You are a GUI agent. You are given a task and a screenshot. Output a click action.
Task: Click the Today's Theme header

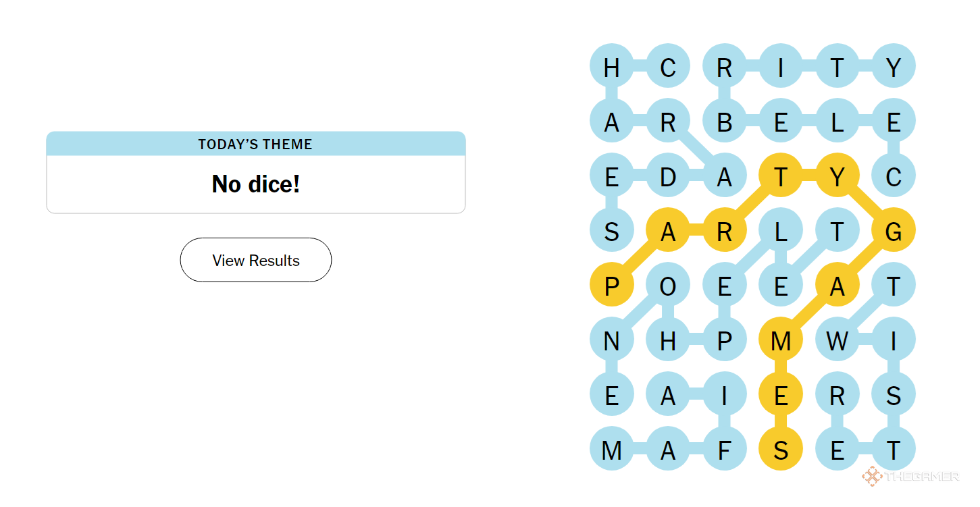click(x=255, y=144)
